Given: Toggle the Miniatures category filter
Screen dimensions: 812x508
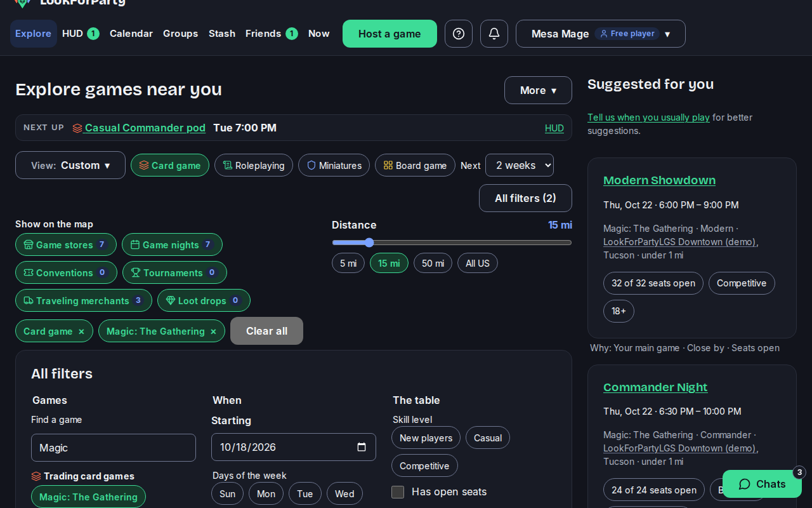Looking at the screenshot, I should [334, 165].
